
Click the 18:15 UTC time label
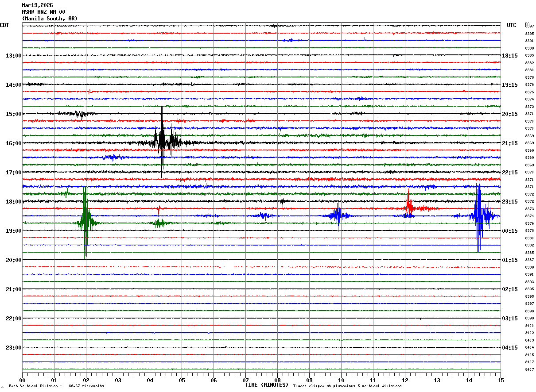click(x=510, y=56)
